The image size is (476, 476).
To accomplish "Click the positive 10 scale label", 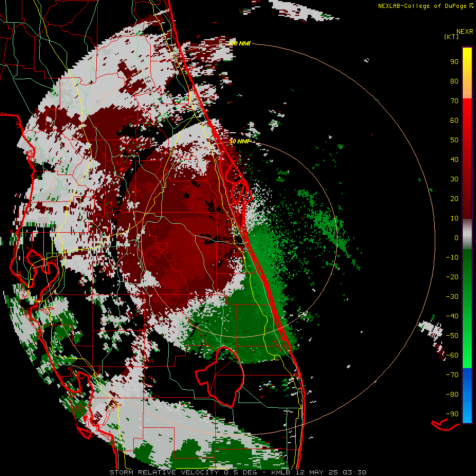I will [454, 218].
